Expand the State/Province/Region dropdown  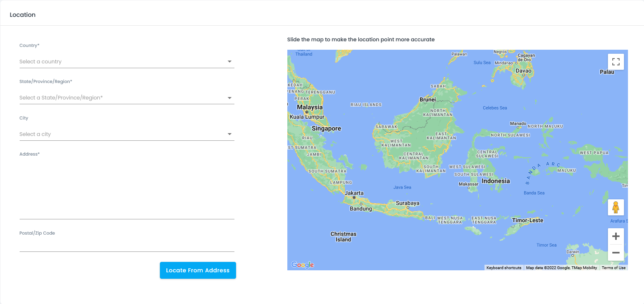[127, 98]
